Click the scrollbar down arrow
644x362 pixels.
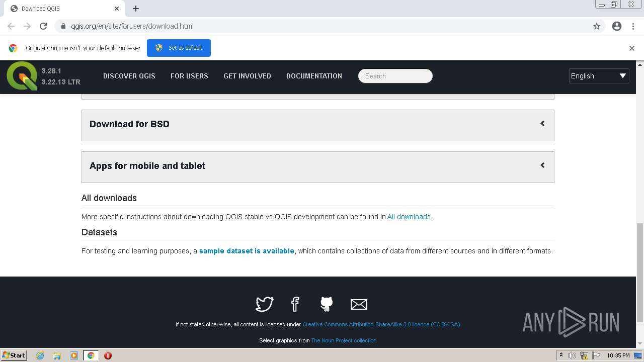tap(640, 343)
